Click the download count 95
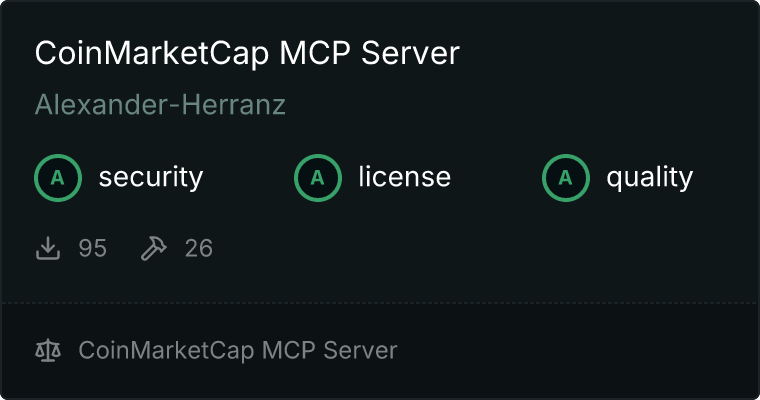This screenshot has height=400, width=760. [93, 248]
